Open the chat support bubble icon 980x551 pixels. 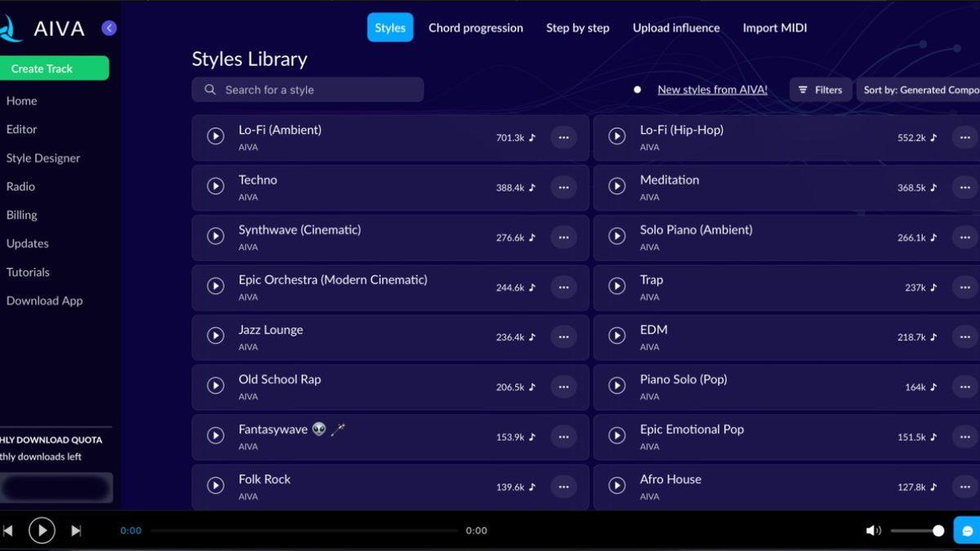pyautogui.click(x=967, y=531)
